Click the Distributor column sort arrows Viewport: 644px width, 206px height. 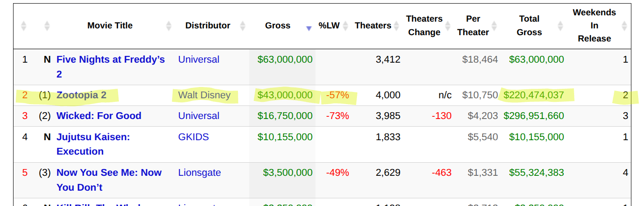click(x=242, y=26)
